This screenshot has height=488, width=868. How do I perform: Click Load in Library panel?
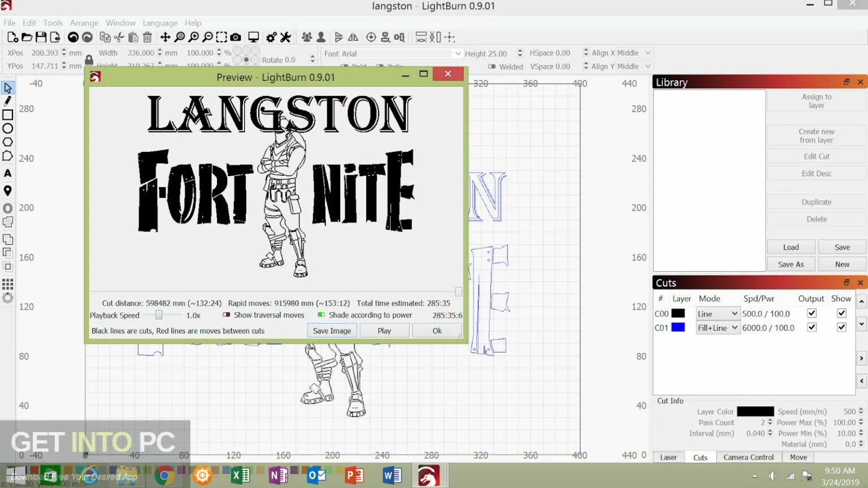tap(791, 247)
